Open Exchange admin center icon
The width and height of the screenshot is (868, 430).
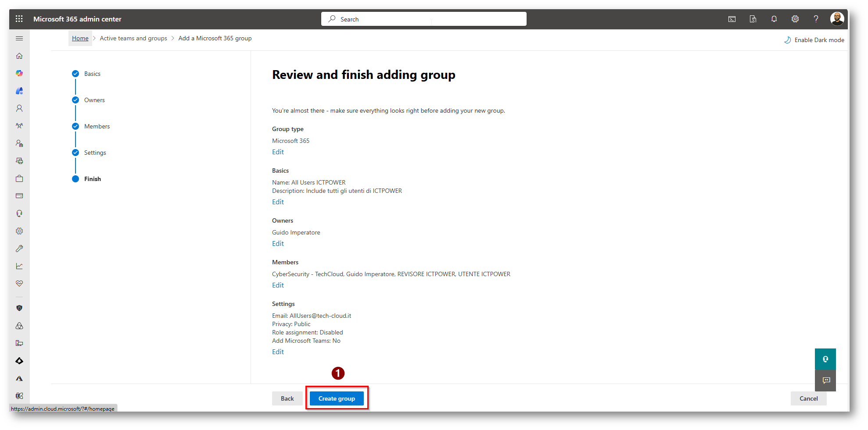click(19, 396)
